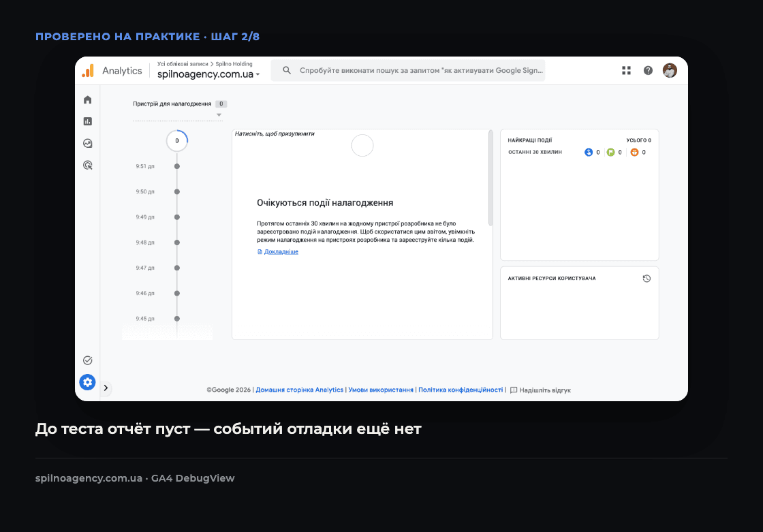
Task: Focus the Analytics search field
Action: (x=408, y=71)
